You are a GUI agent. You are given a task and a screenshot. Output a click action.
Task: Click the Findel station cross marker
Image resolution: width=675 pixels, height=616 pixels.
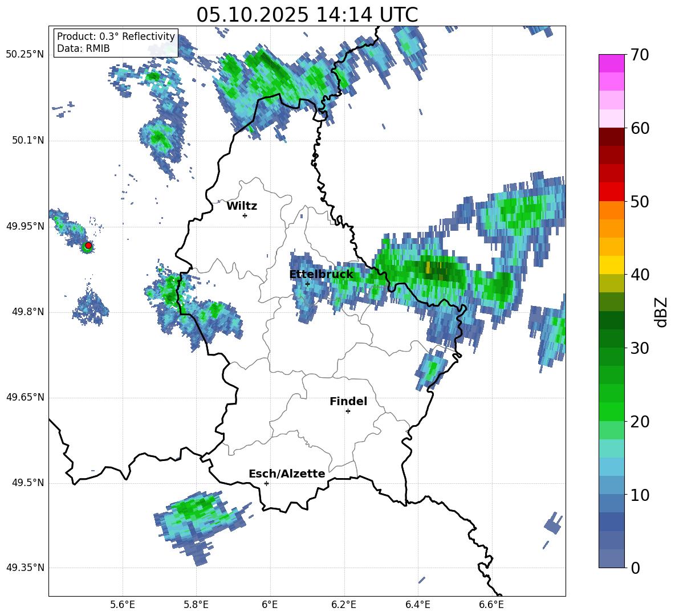point(348,411)
